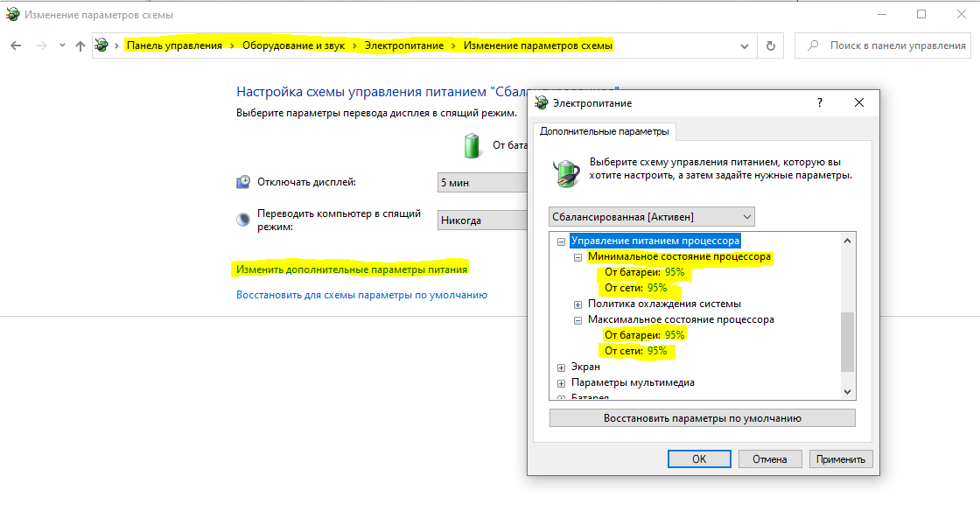Click the help '?' button in Электропитание dialog
This screenshot has height=518, width=980.
tap(819, 102)
